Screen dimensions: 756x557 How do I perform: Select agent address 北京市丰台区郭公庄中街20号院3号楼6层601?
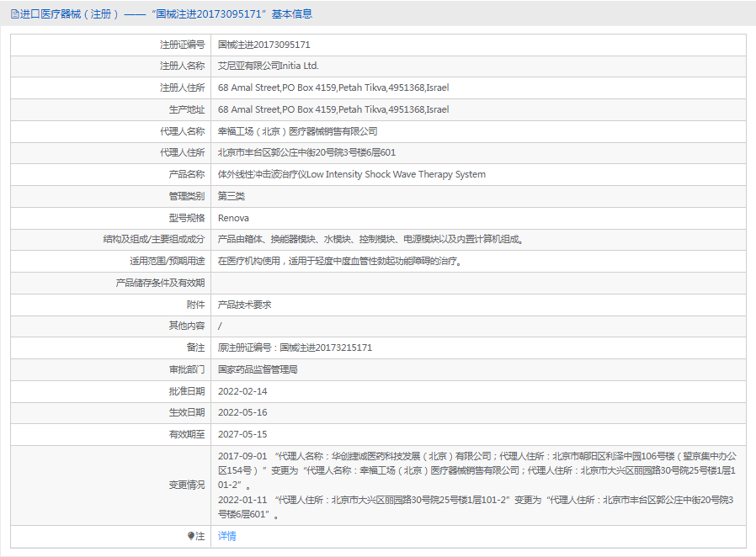click(x=306, y=153)
